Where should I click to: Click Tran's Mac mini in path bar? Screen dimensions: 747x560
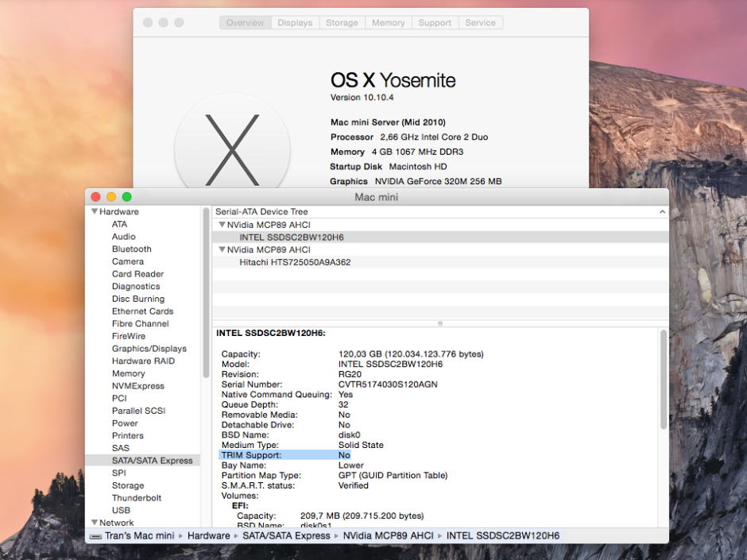click(x=139, y=535)
